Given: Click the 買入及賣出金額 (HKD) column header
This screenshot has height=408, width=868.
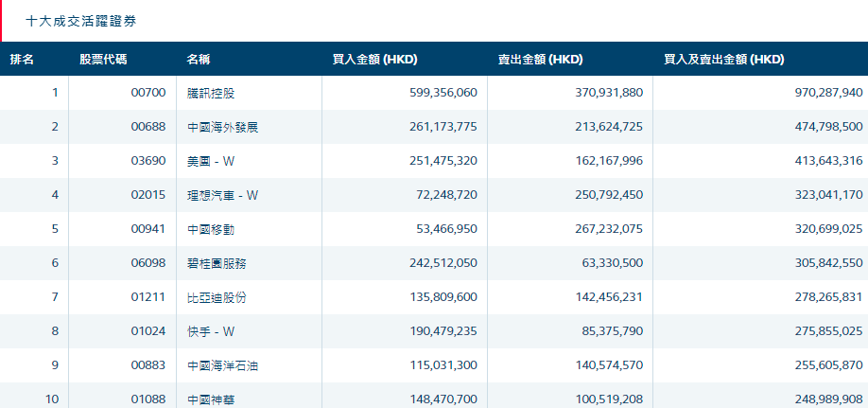Looking at the screenshot, I should [724, 60].
